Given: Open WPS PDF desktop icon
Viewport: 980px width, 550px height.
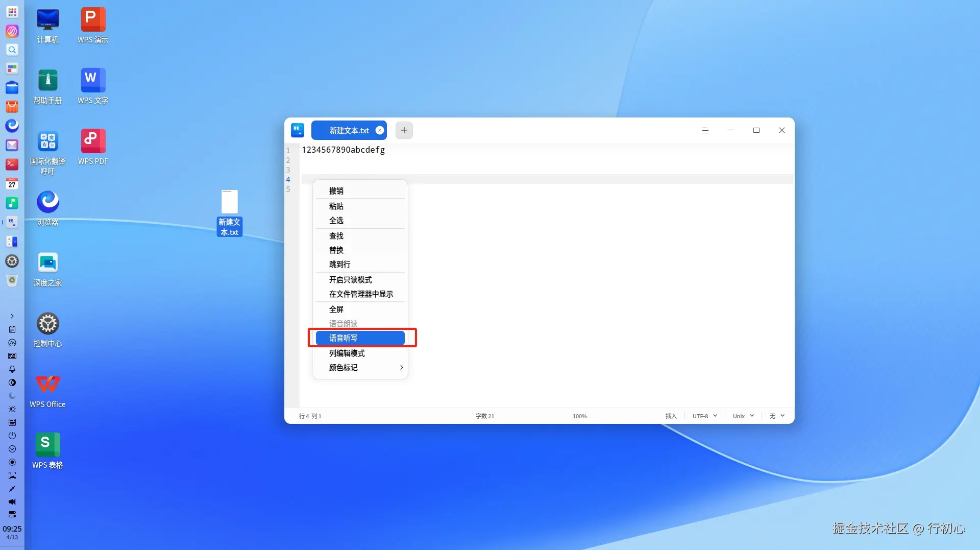Looking at the screenshot, I should [x=93, y=148].
